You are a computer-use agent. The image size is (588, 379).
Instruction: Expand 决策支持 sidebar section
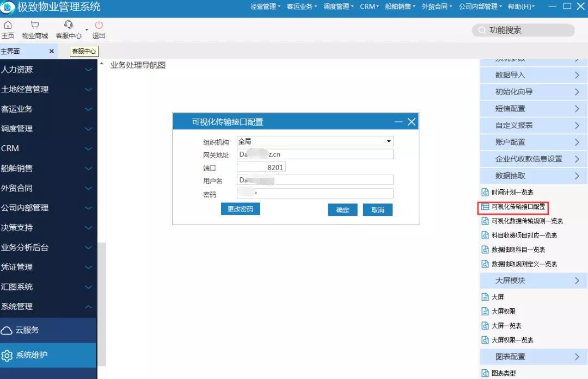(x=48, y=228)
